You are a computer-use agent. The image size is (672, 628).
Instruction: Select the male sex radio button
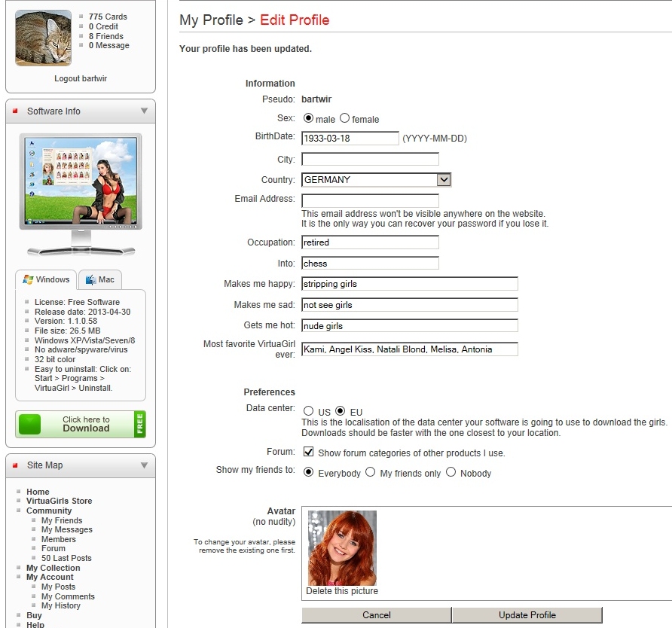point(308,117)
